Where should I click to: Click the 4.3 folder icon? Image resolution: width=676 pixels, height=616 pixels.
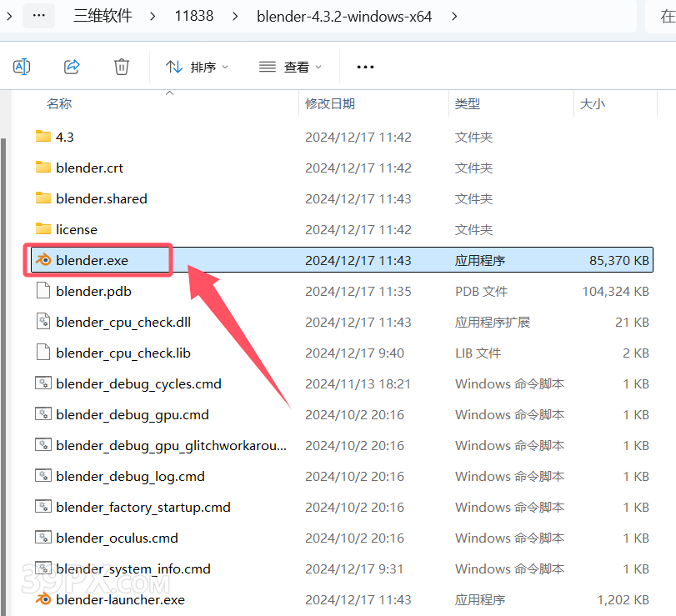click(43, 137)
